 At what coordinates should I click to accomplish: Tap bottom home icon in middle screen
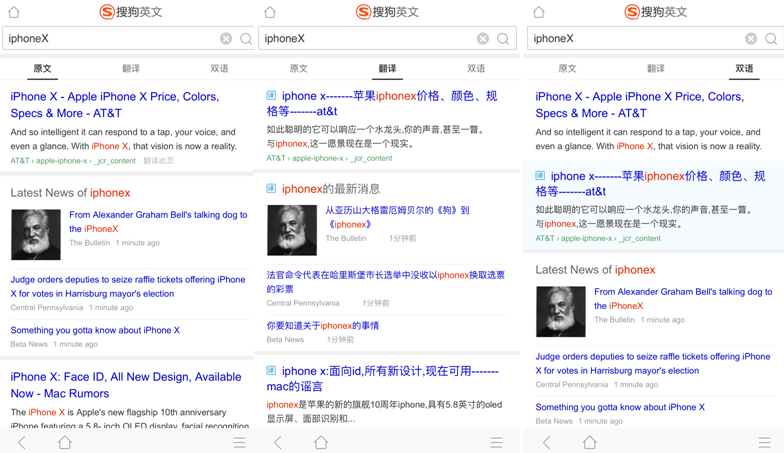[321, 442]
